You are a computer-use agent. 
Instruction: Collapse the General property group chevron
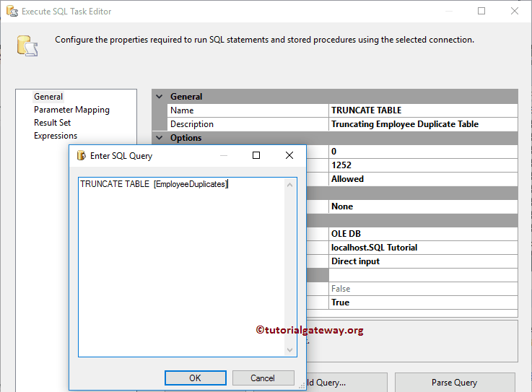(x=159, y=97)
